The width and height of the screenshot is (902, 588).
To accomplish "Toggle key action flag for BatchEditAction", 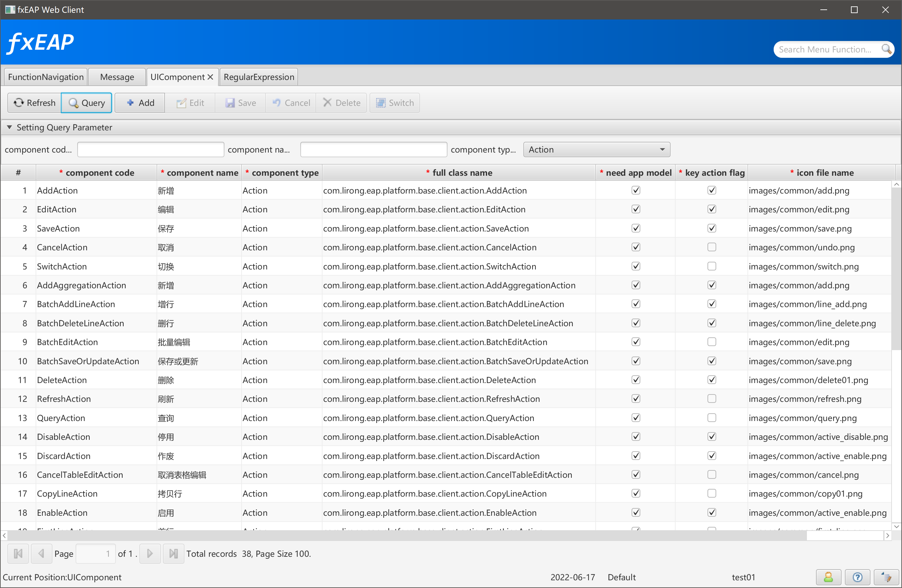I will (x=712, y=342).
